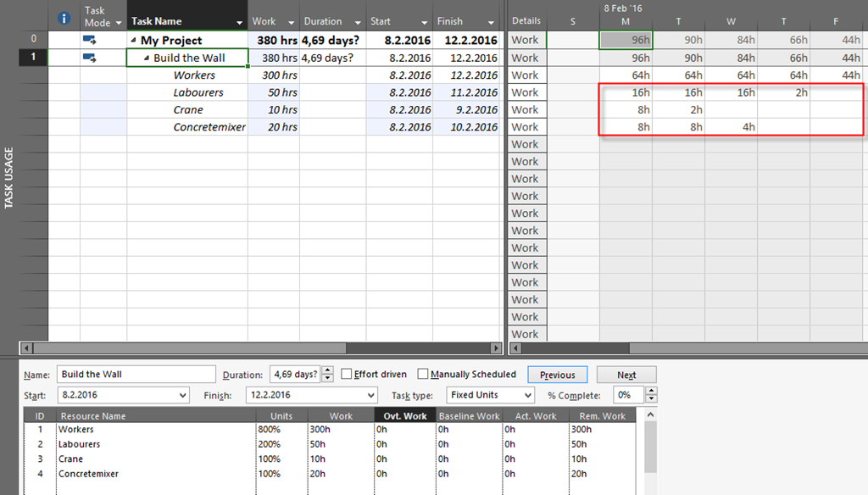Click left scroll arrow of the task table
This screenshot has width=868, height=495.
[25, 348]
